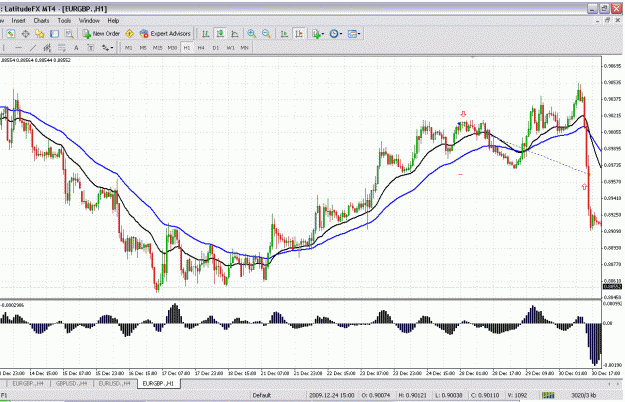
Task: Toggle the Expert Advisors button
Action: click(165, 34)
